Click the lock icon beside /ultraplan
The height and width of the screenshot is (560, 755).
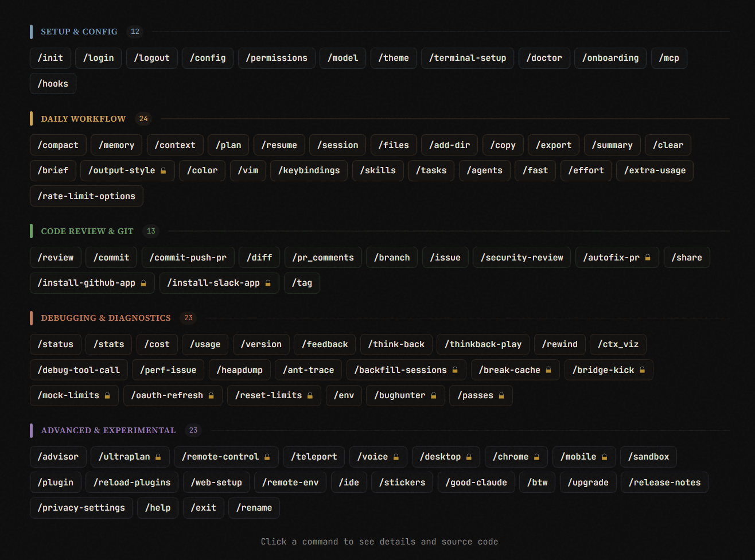tap(158, 457)
